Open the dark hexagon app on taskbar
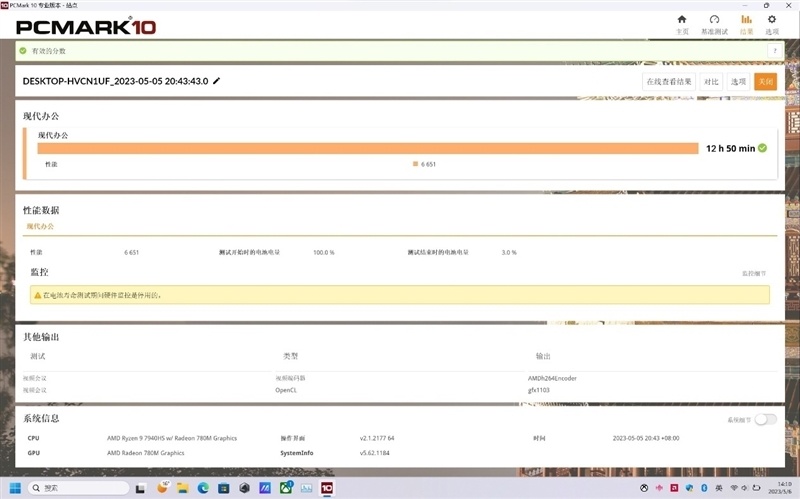This screenshot has height=499, width=800. coord(244,488)
